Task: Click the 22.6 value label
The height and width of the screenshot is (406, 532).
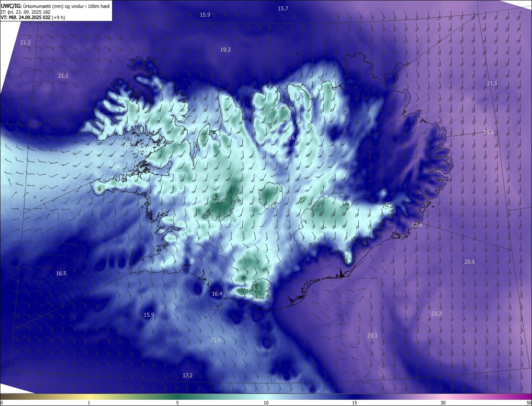Action: click(417, 225)
